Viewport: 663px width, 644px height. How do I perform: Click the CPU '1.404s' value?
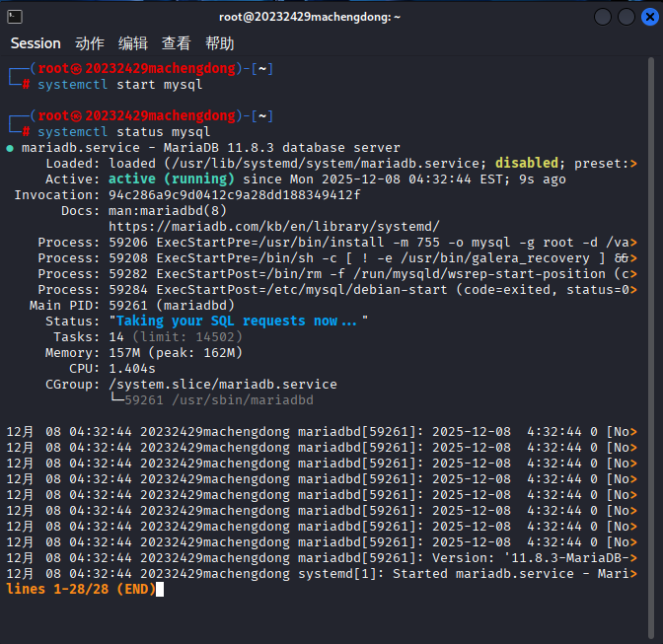132,369
